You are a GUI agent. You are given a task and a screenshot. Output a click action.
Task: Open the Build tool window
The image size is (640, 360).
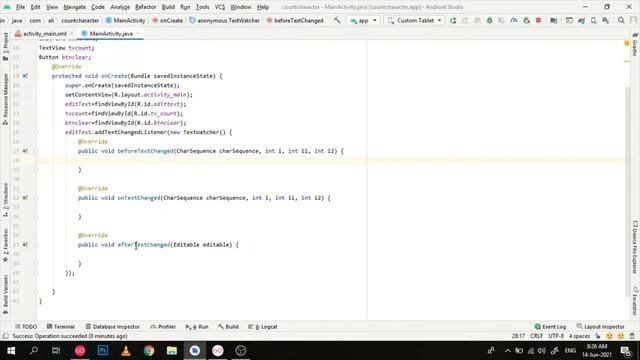pos(228,327)
